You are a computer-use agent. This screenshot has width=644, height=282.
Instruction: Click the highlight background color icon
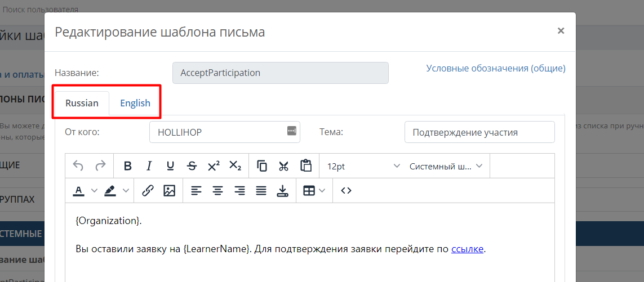[x=110, y=190]
